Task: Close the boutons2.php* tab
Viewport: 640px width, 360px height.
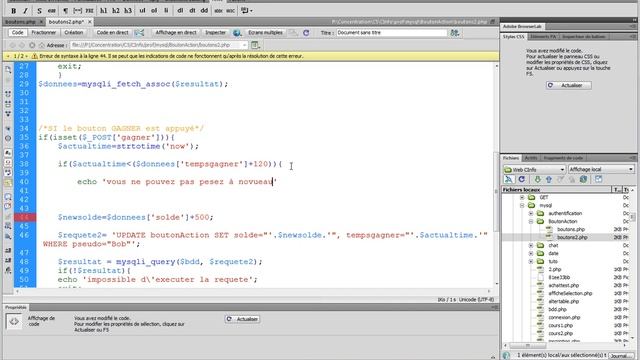Action: 90,22
